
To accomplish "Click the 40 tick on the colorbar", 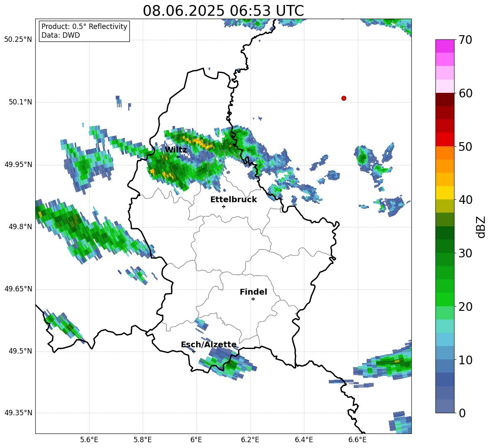I will tap(465, 200).
